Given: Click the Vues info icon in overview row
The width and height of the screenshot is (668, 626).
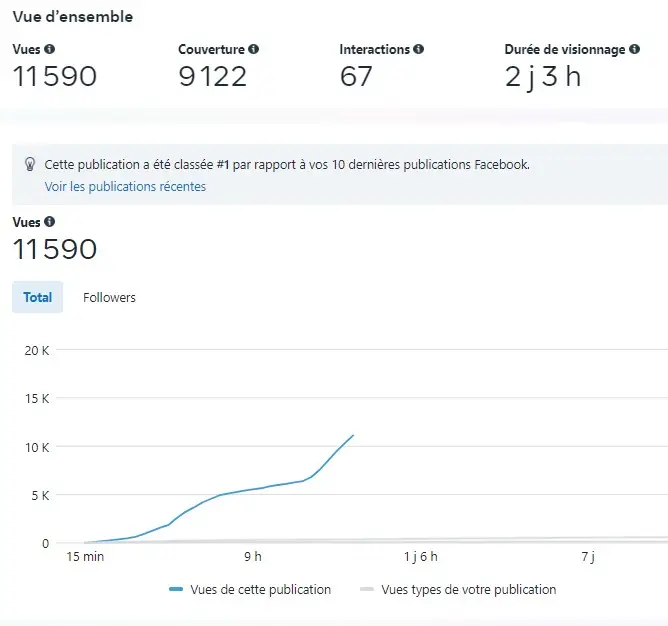Looking at the screenshot, I should tap(50, 49).
